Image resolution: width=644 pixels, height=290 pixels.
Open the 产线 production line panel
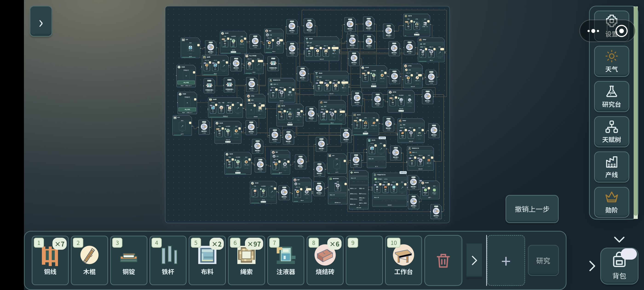(611, 167)
